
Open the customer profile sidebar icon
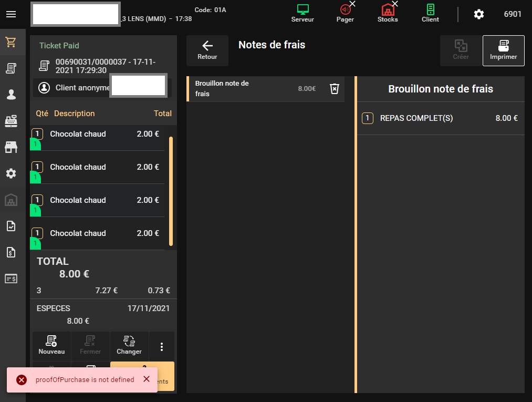pyautogui.click(x=11, y=95)
